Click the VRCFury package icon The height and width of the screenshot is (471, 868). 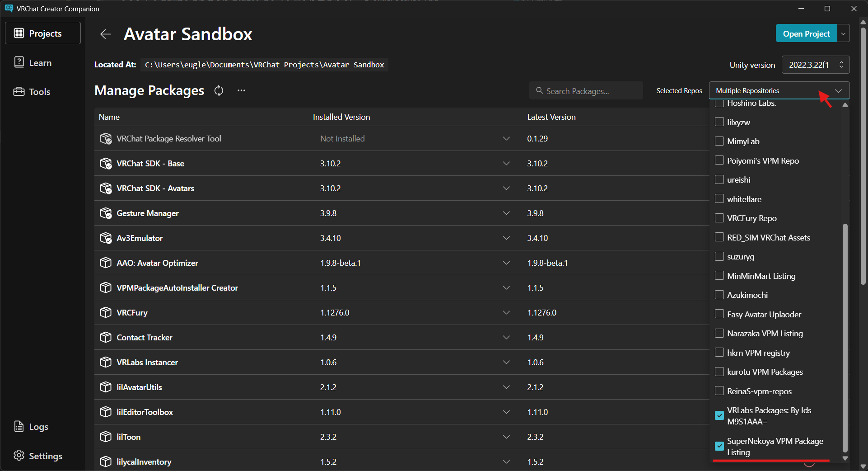click(x=106, y=313)
